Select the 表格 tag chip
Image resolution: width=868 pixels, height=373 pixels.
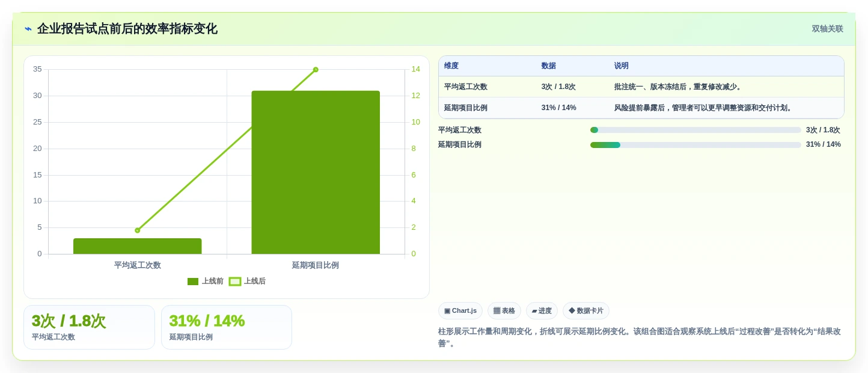[504, 311]
